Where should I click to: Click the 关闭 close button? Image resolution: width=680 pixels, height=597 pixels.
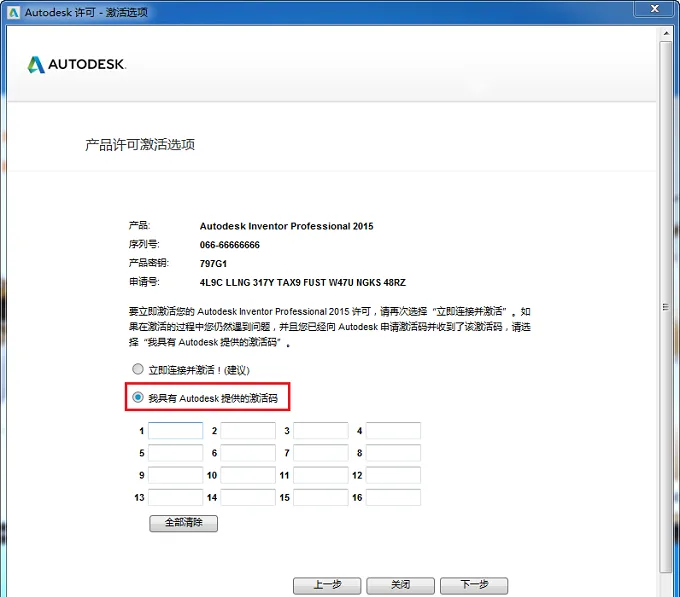[400, 585]
